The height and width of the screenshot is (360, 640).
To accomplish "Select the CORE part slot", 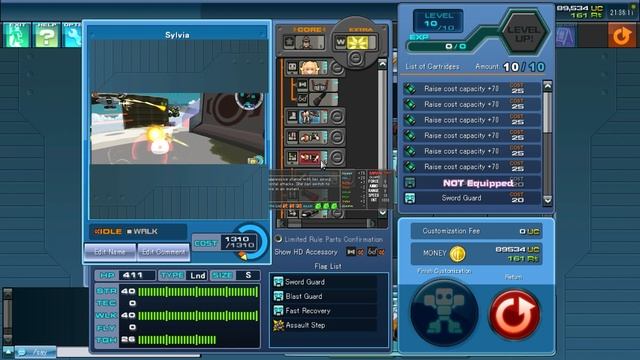I will 305,42.
